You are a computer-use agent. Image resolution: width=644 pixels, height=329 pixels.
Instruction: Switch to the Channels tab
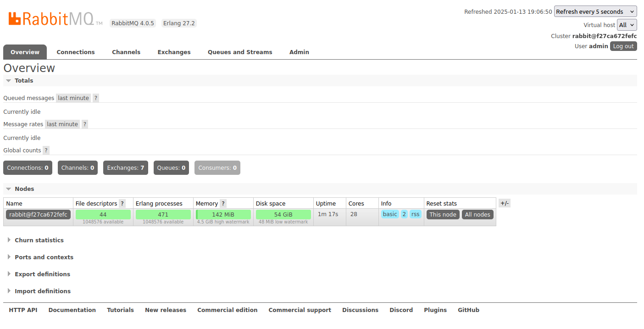click(126, 52)
